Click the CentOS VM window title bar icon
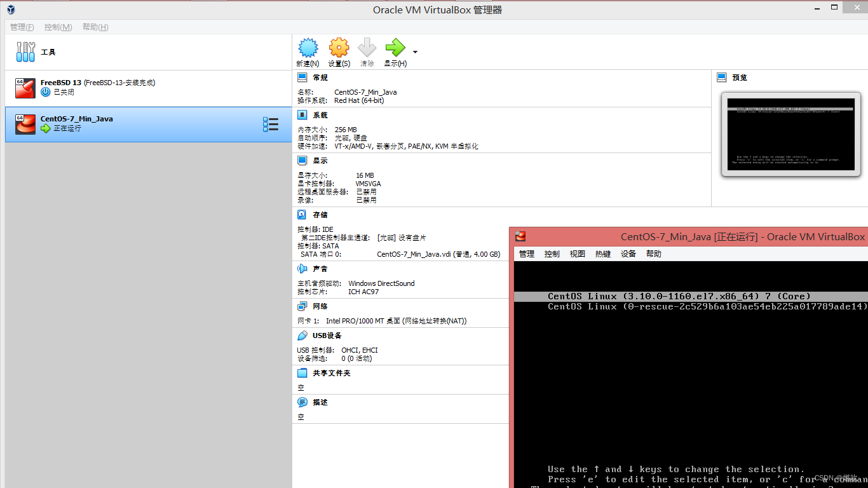This screenshot has width=868, height=488. tap(521, 236)
